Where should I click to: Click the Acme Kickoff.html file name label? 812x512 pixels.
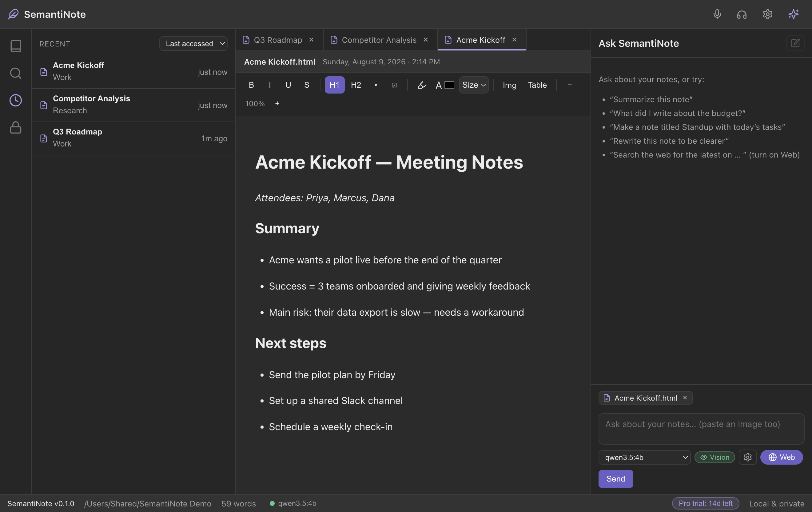pos(280,62)
